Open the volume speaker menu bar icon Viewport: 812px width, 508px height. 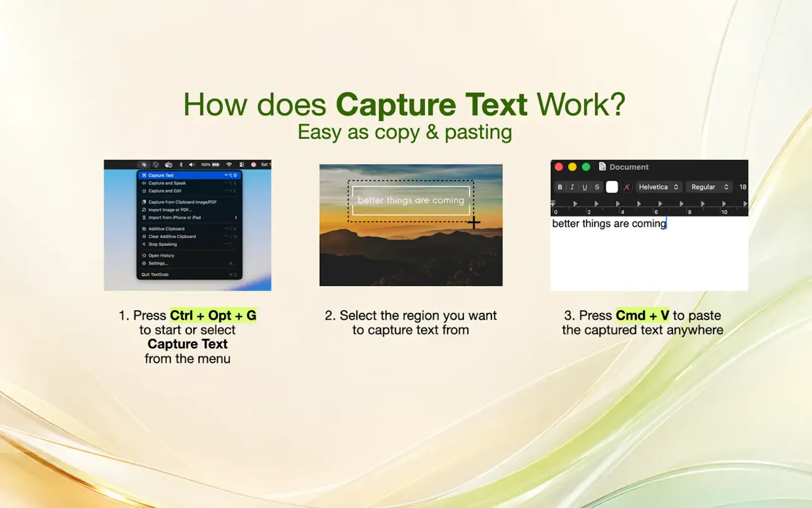coord(192,165)
